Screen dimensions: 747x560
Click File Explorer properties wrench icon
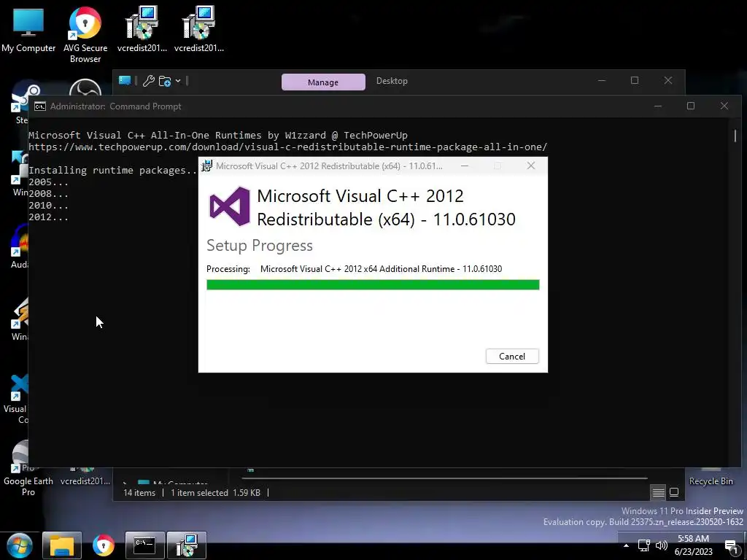[149, 81]
